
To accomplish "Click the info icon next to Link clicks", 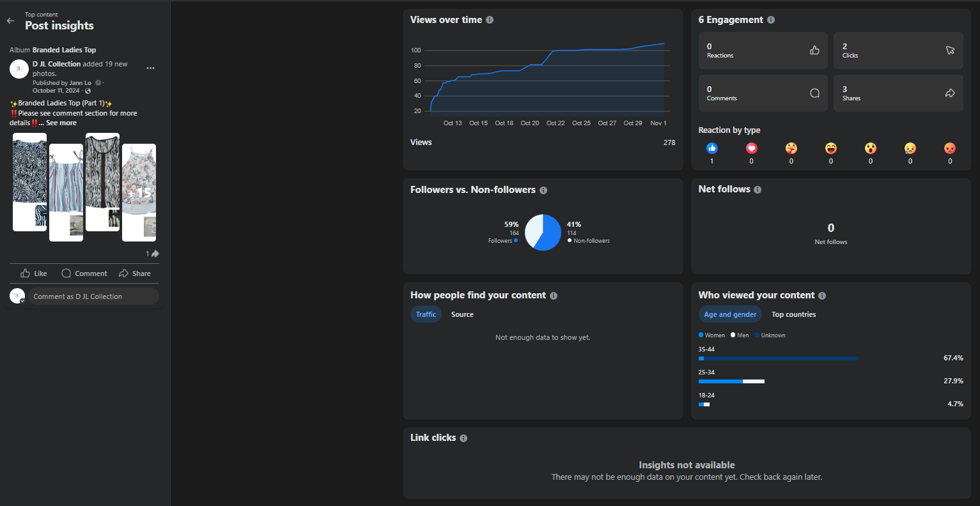I will click(x=463, y=438).
